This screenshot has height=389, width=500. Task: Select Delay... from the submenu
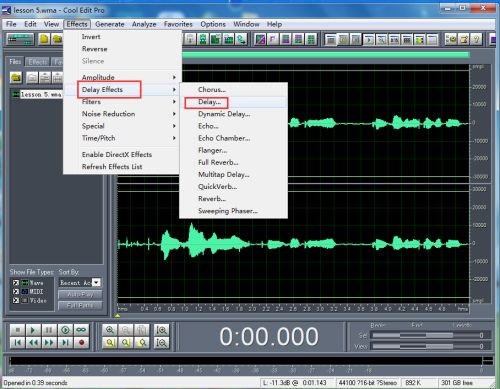click(209, 102)
